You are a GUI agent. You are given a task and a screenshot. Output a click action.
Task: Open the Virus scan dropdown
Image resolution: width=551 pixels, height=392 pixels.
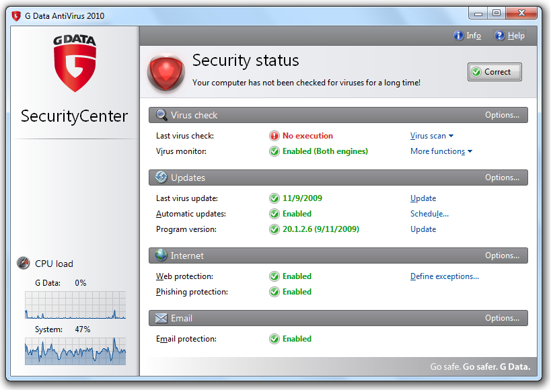(431, 136)
